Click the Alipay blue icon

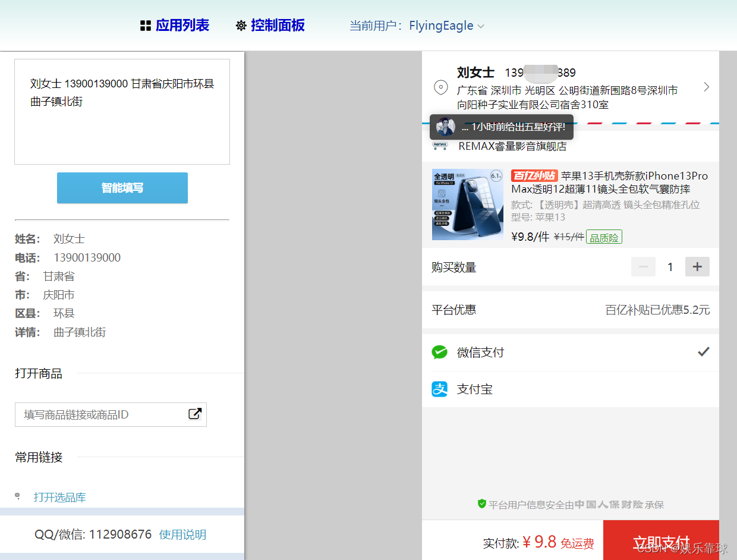(439, 389)
